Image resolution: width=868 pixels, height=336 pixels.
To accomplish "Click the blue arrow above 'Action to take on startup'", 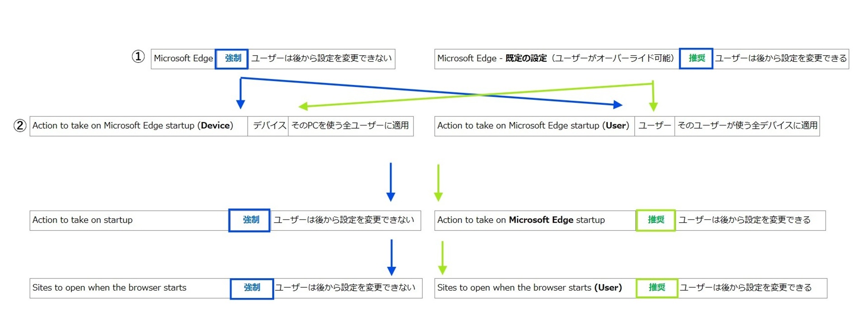I will [391, 182].
